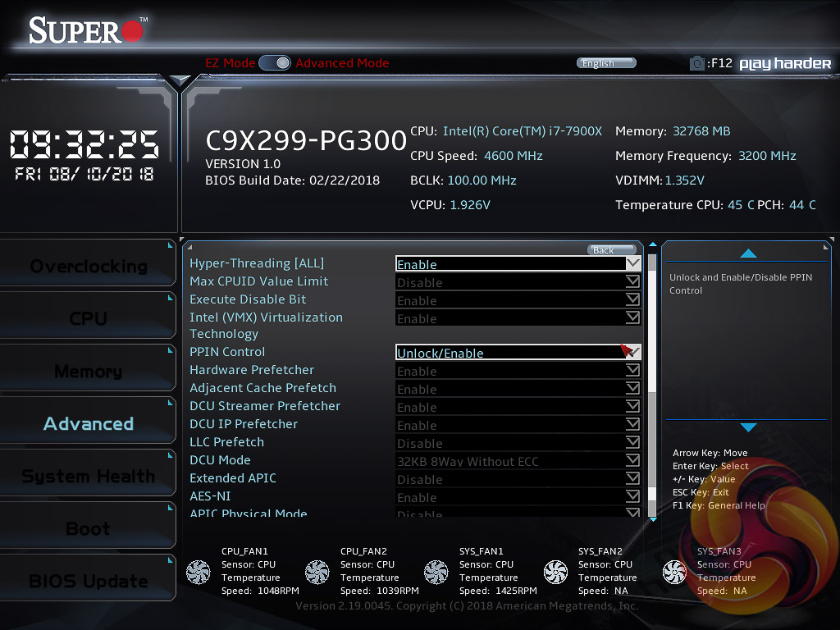Click the SYS_FAN3 fan icon

point(674,572)
